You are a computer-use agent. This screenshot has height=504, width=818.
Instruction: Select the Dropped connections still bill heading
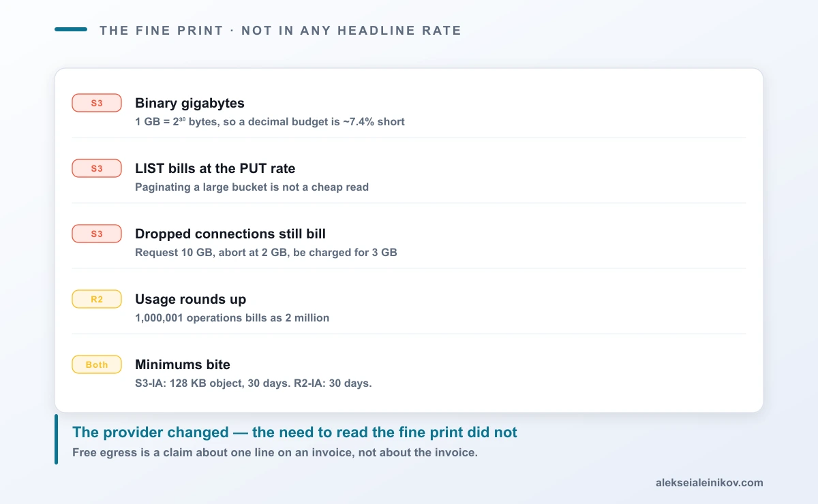[230, 234]
